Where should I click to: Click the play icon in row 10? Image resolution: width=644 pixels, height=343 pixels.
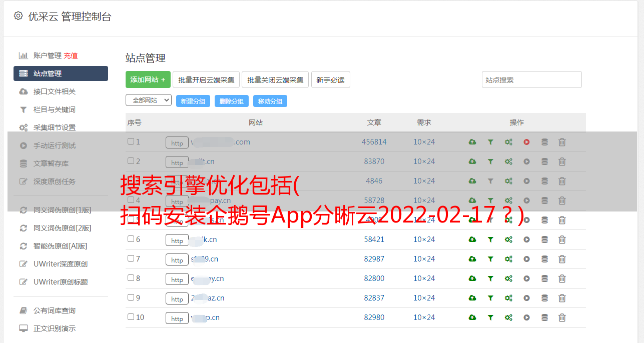click(x=526, y=317)
